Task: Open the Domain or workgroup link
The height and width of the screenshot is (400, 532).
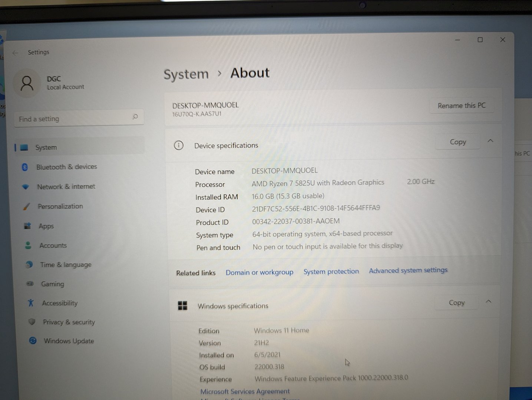Action: coord(259,272)
